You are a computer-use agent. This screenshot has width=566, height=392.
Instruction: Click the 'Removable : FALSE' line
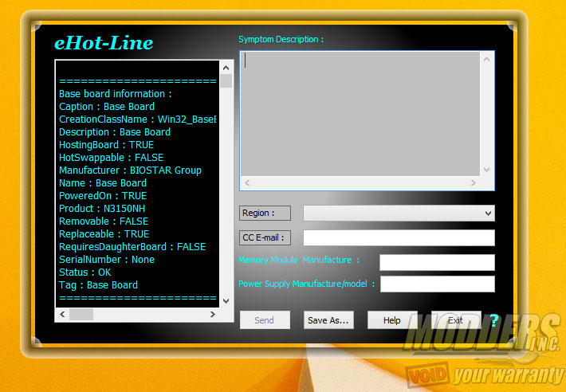coord(104,221)
